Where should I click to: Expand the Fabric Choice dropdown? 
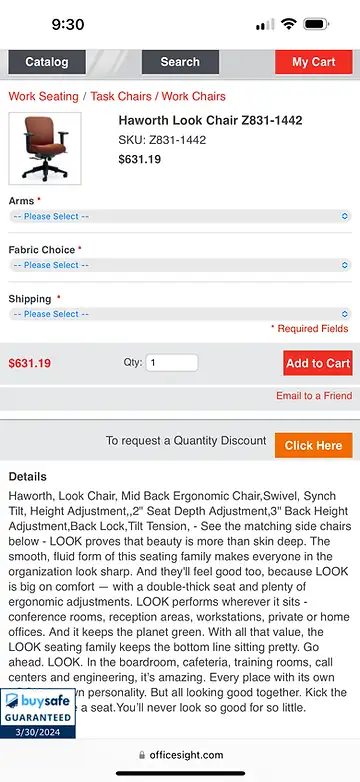[180, 265]
